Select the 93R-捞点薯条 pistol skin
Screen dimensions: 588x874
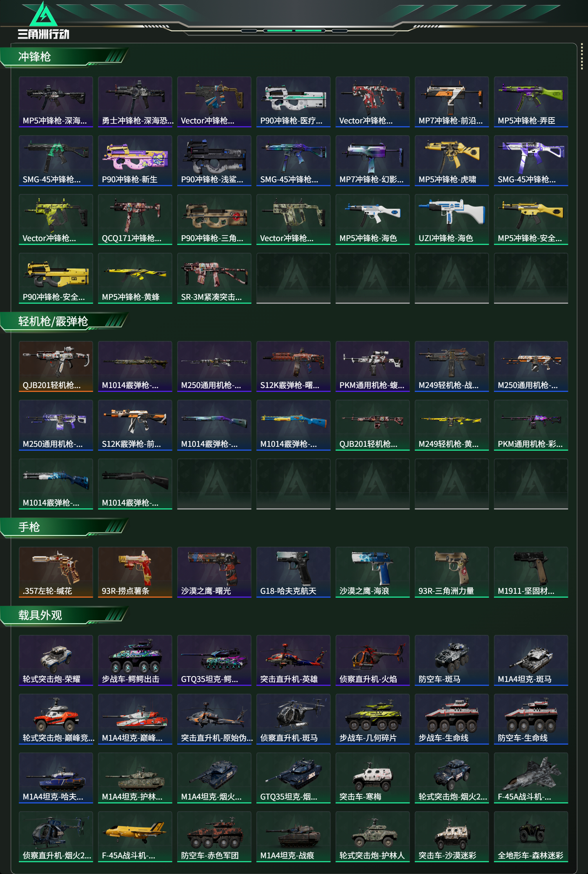click(x=135, y=572)
